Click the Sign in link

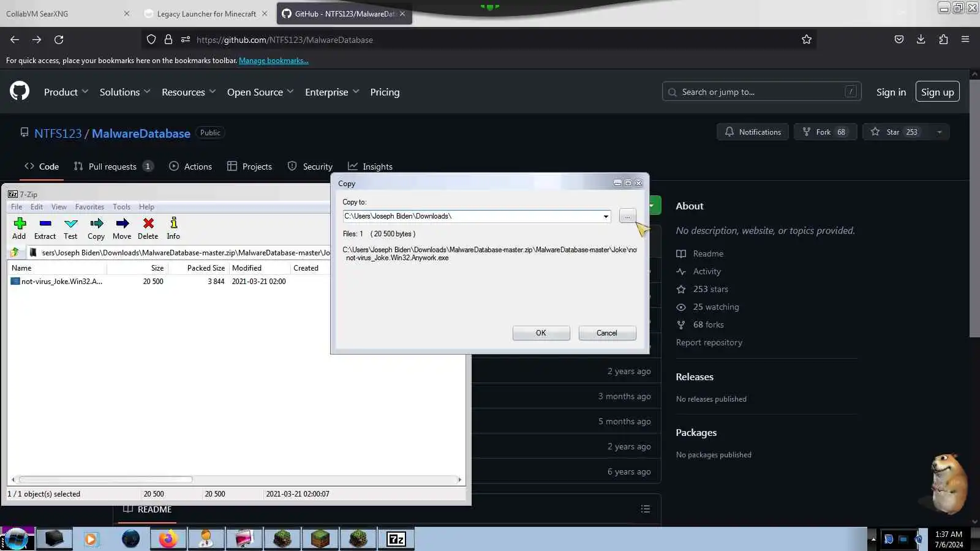point(891,92)
